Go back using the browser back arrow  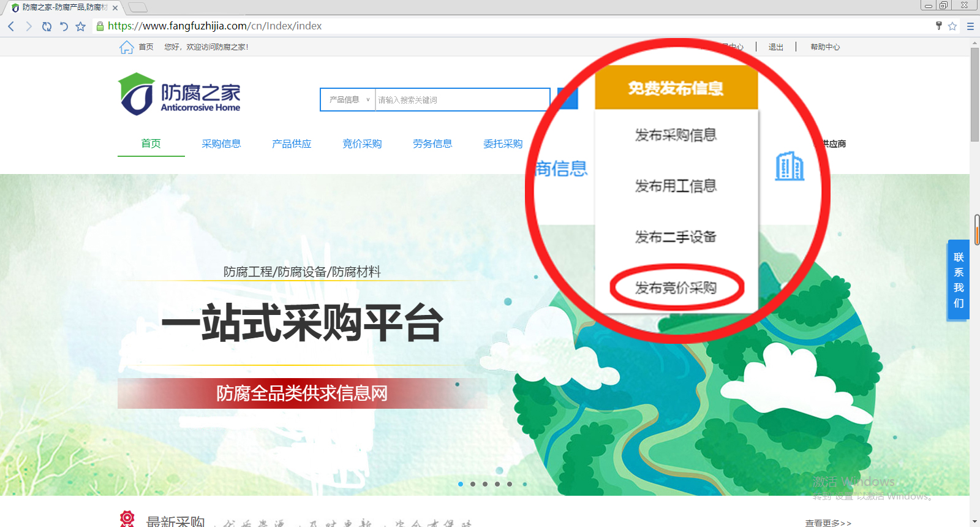[11, 26]
